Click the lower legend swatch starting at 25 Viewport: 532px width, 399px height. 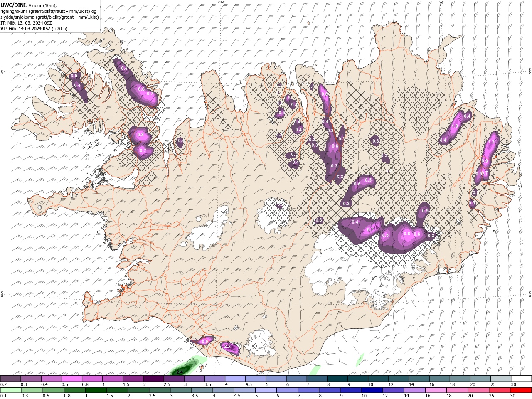pyautogui.click(x=500, y=390)
